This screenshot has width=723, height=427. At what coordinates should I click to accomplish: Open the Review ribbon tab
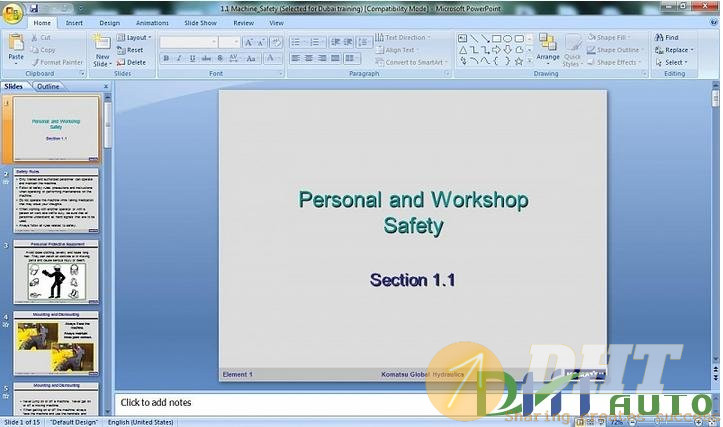click(x=243, y=23)
